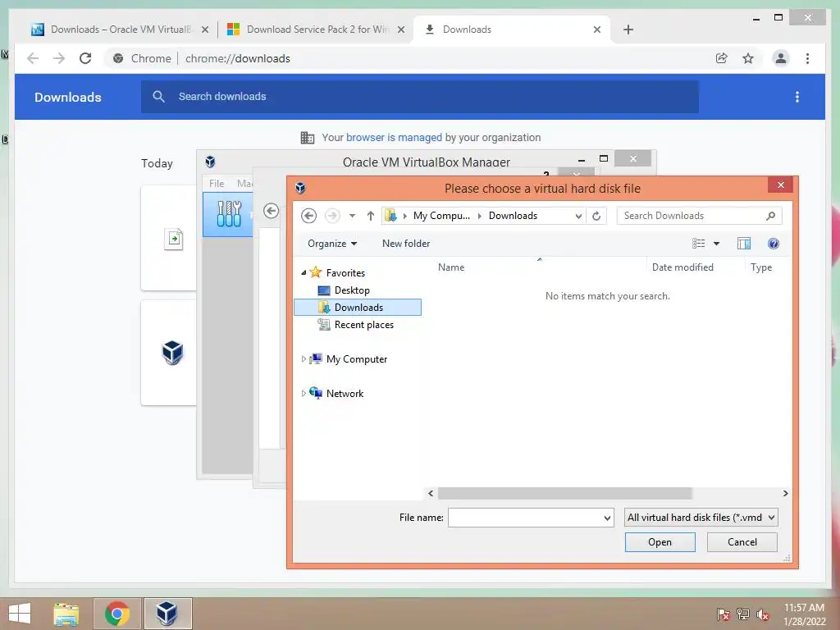Open the File name dropdown arrow
Screen dimensions: 840x630
(x=607, y=518)
